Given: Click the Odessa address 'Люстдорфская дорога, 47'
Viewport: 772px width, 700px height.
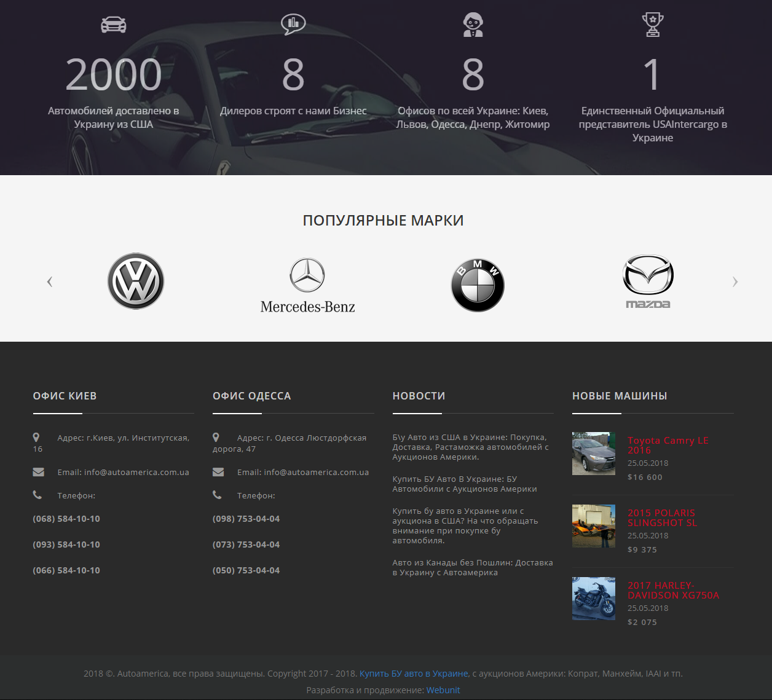Looking at the screenshot, I should (289, 443).
